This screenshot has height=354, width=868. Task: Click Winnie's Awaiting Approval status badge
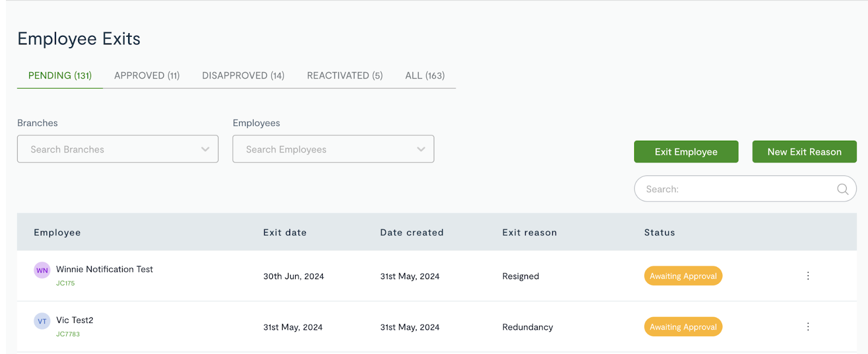(x=683, y=276)
